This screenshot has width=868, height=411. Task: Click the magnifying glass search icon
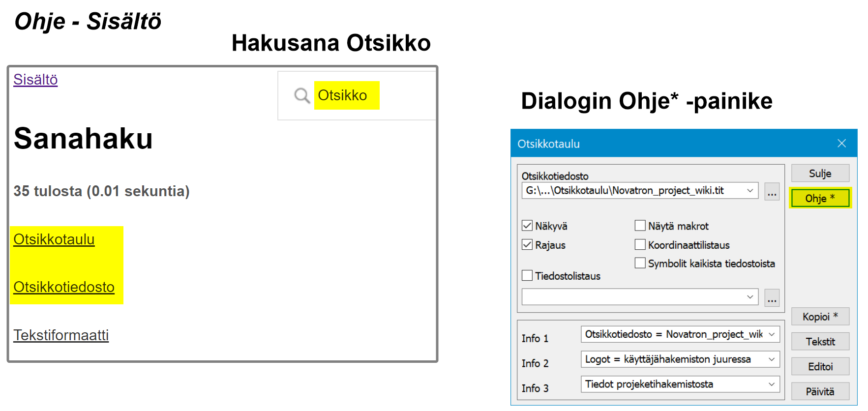(x=301, y=95)
